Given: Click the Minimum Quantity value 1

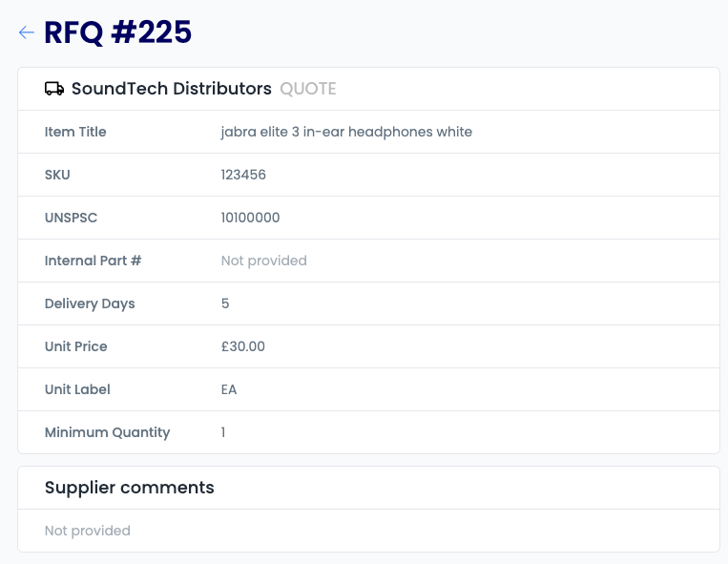Looking at the screenshot, I should pos(223,432).
